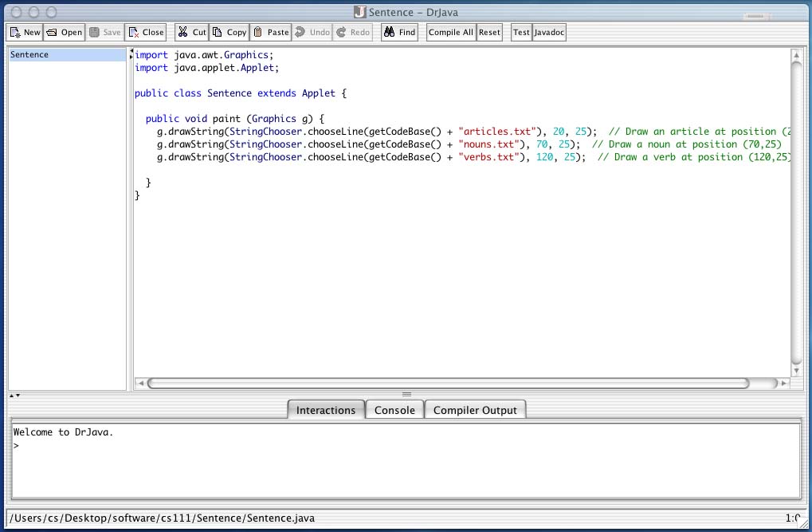This screenshot has height=532, width=812.
Task: Close the document using the Close icon
Action: 134,33
